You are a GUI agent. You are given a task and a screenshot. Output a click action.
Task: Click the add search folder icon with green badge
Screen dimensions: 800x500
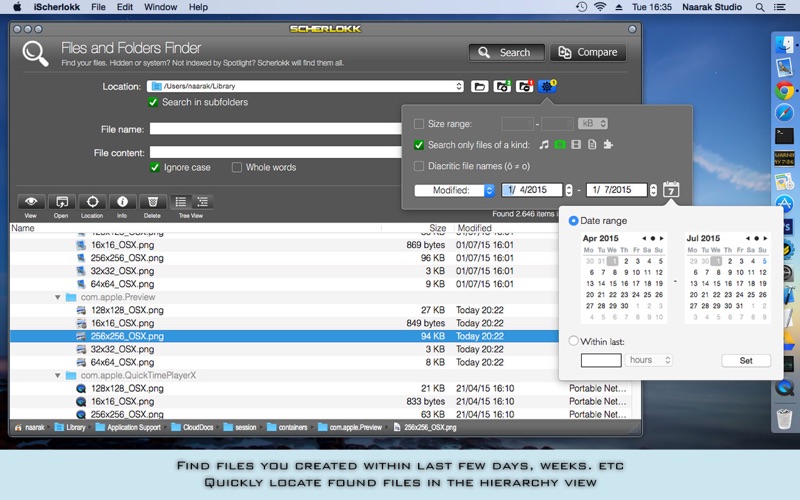tap(502, 86)
